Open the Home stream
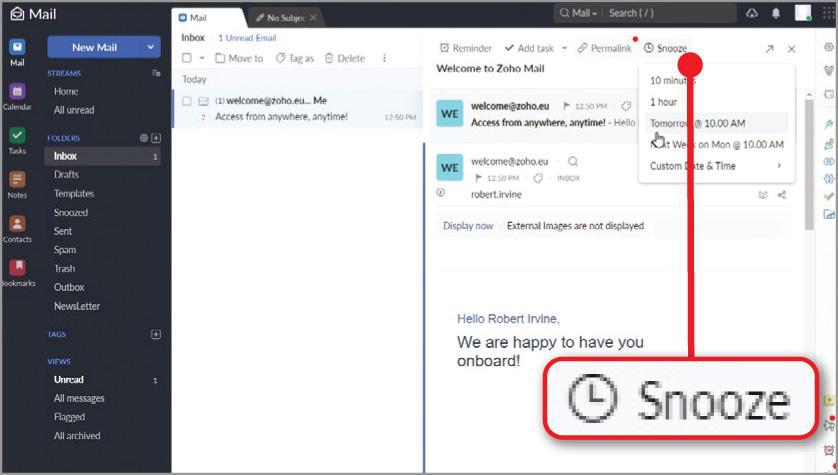Image resolution: width=838 pixels, height=475 pixels. click(66, 91)
